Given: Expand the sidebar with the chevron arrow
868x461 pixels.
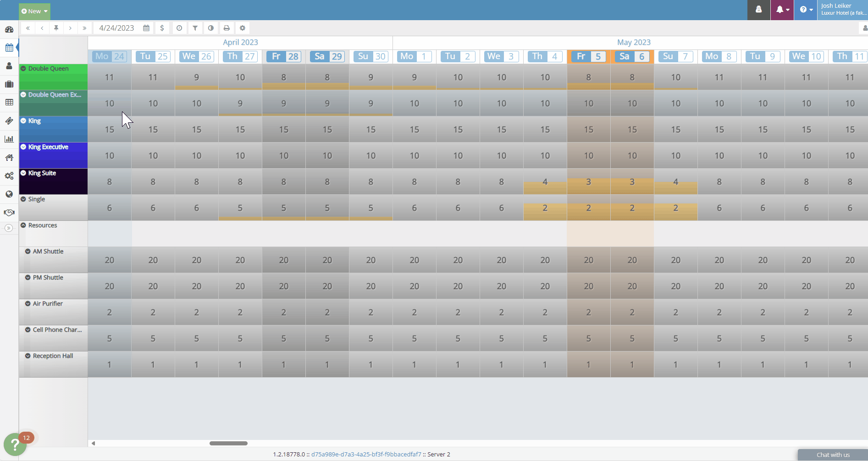Looking at the screenshot, I should (x=9, y=228).
